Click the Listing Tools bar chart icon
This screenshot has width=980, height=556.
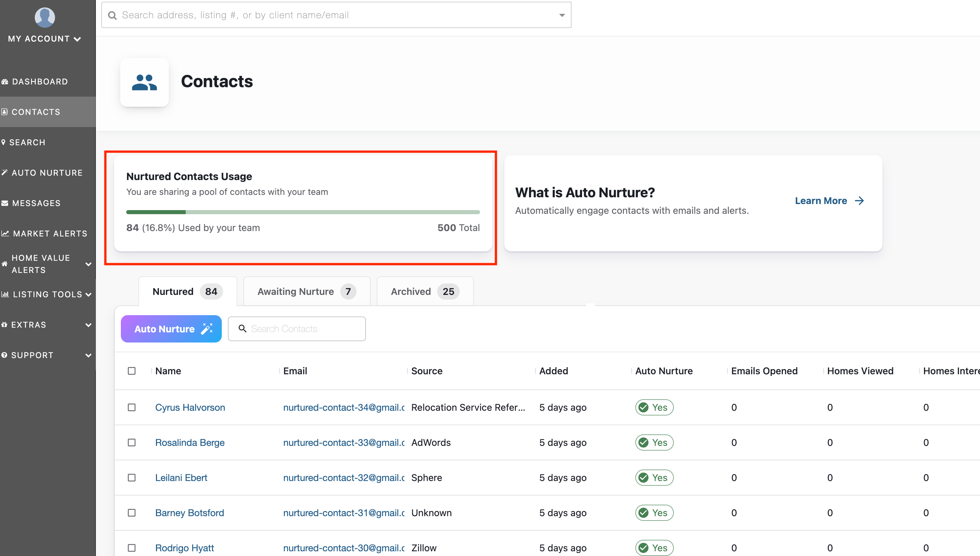pyautogui.click(x=5, y=294)
